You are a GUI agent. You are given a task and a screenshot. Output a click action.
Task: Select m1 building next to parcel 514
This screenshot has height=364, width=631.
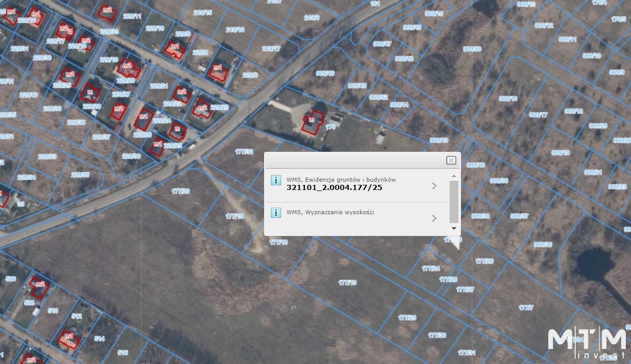[x=68, y=339]
